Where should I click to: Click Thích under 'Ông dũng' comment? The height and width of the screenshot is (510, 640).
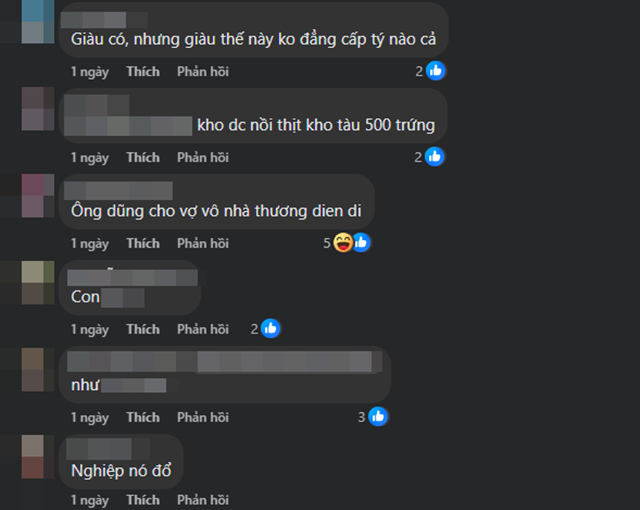tap(143, 243)
